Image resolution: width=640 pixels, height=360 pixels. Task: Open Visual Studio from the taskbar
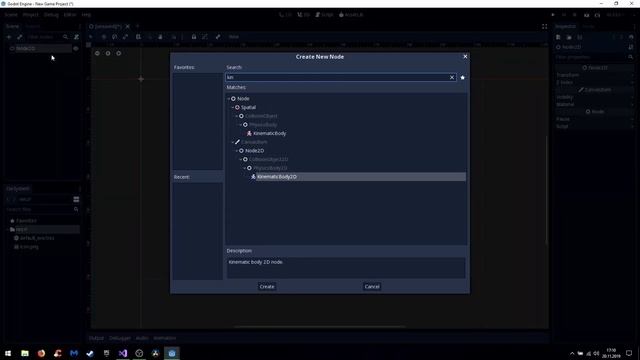coord(123,353)
